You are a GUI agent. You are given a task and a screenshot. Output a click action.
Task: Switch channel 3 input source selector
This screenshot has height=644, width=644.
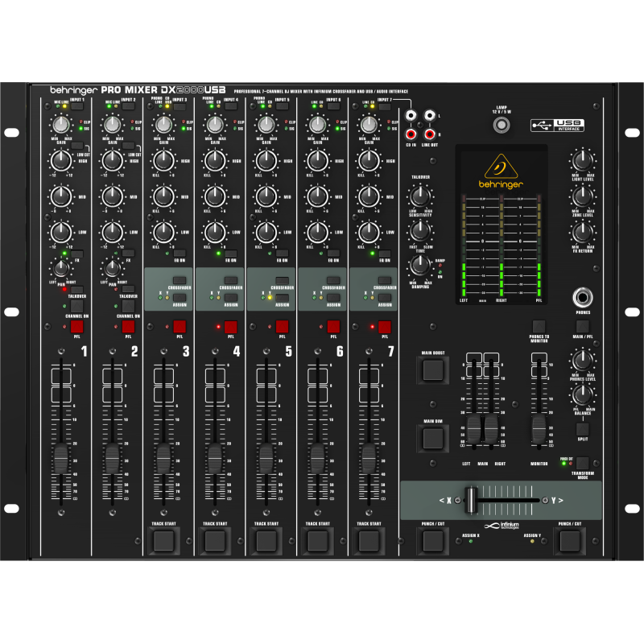click(x=179, y=105)
